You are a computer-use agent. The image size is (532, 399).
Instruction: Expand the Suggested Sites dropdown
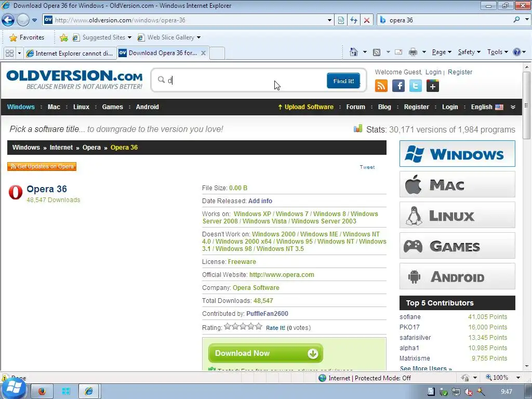129,37
